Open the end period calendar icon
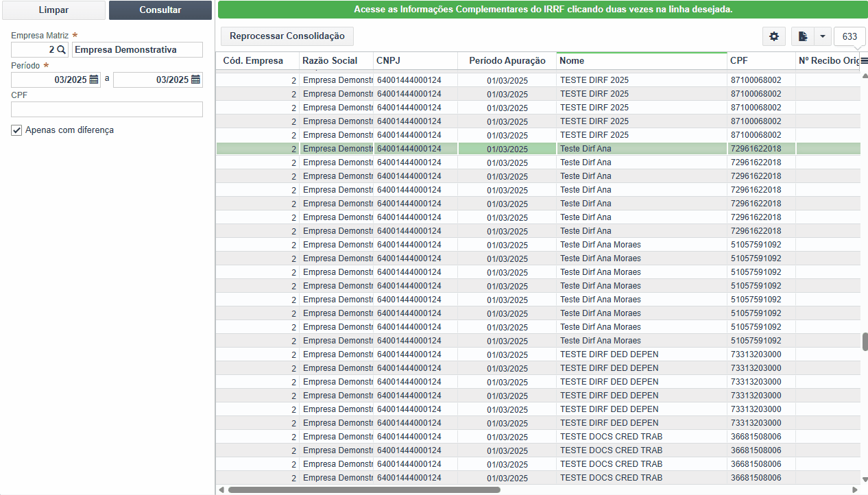Viewport: 868px width, 495px height. point(196,80)
